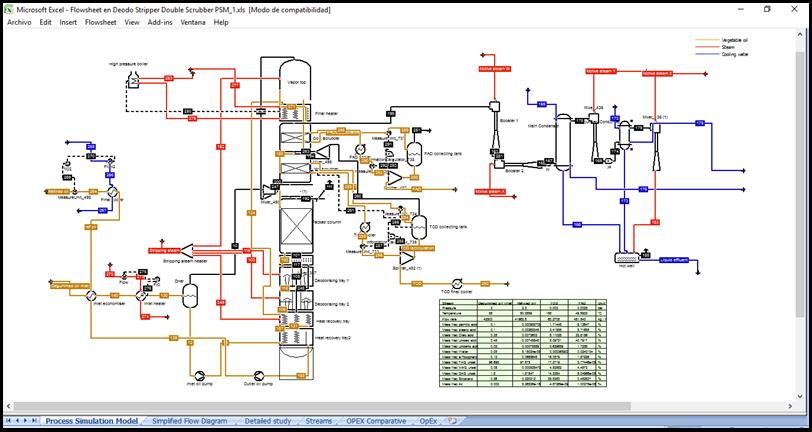Select the FAD collecting tank icon

412,153
